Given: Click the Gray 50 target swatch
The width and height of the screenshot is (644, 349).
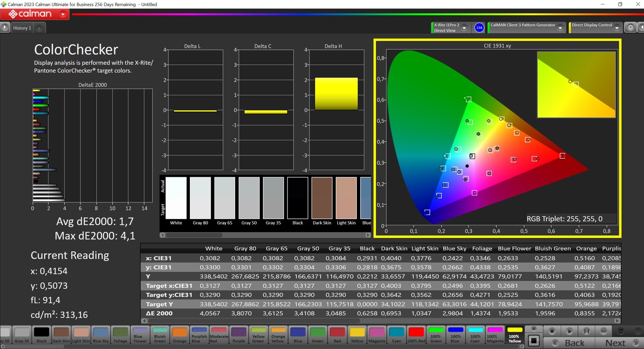Looking at the screenshot, I should pos(249,208).
